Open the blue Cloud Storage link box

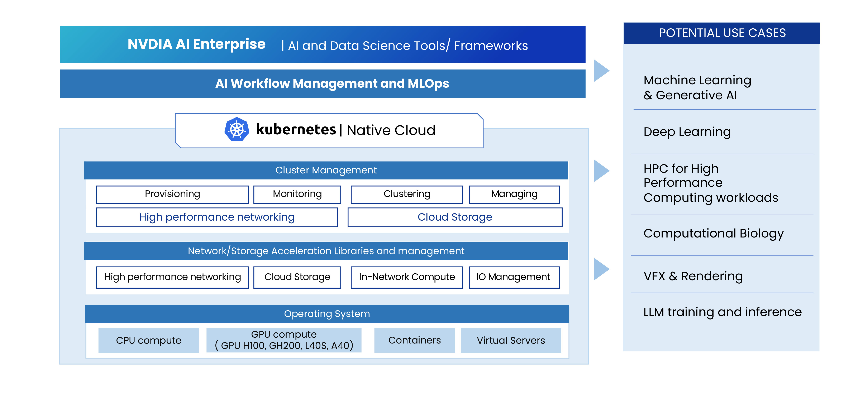454,217
